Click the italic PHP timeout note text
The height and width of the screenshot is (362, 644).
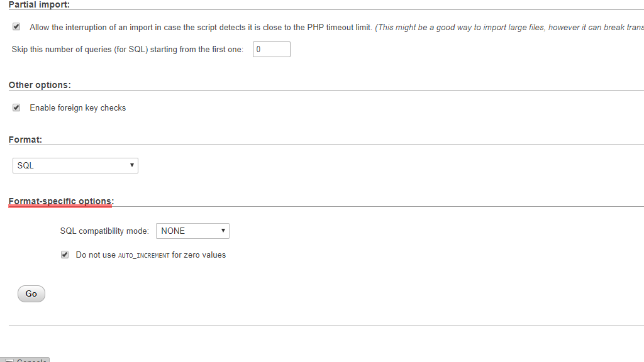click(509, 28)
